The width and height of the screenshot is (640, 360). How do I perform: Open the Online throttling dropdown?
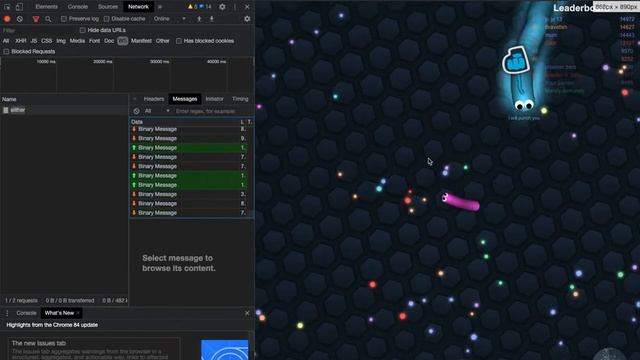[169, 19]
